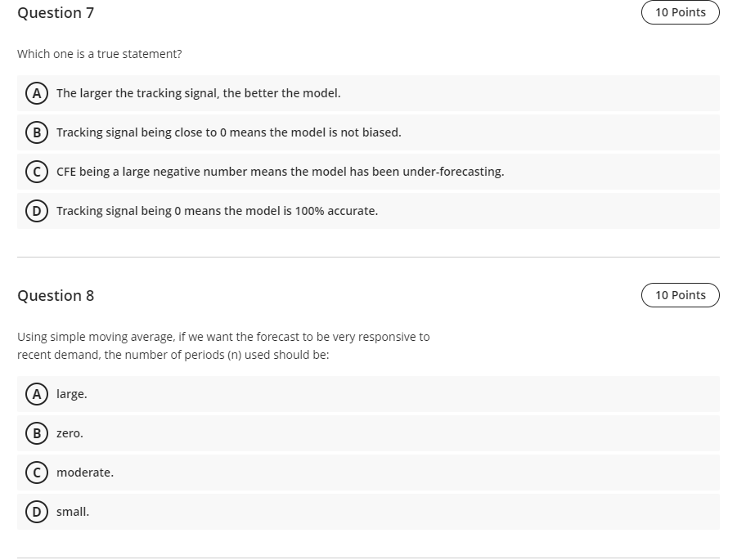Choose circle B for Question 8
The image size is (737, 560).
point(37,433)
